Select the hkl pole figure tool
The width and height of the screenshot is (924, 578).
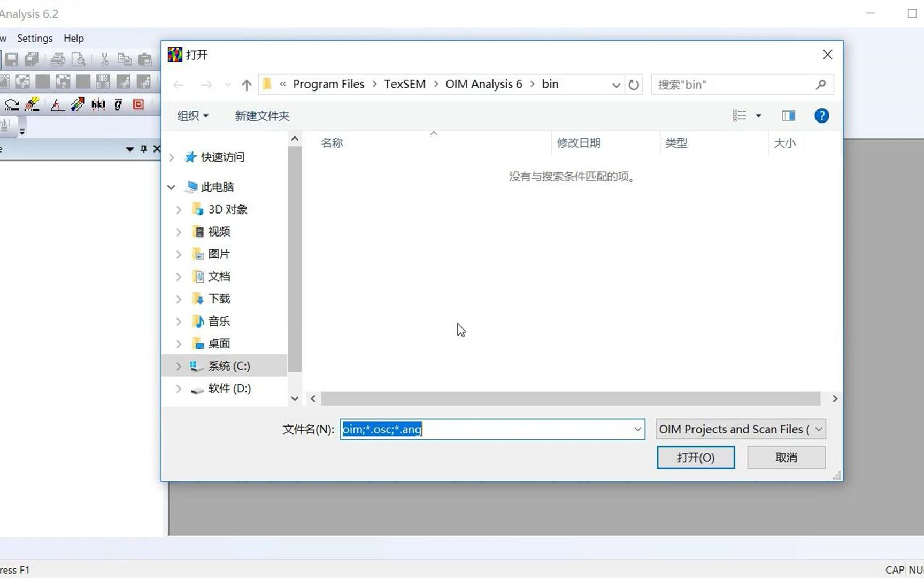(98, 104)
